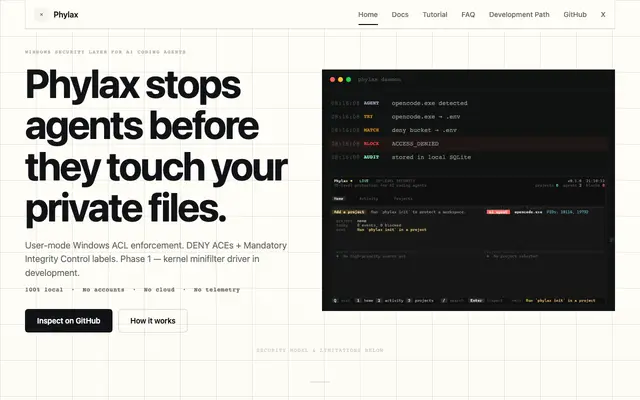Click the TRY 'opencode.exe → .env' log line
Viewport: 640px width, 400px height.
468,117
